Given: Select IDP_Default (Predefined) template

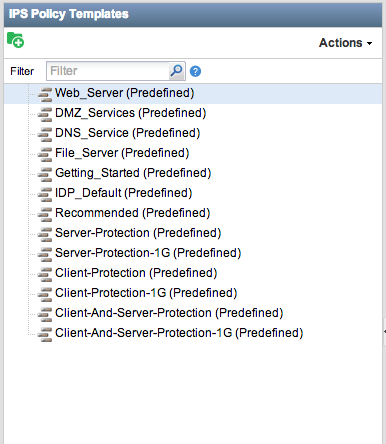Looking at the screenshot, I should point(123,193).
